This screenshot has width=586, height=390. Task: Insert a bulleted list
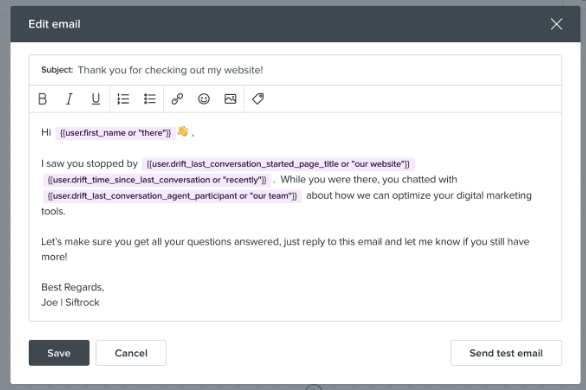coord(150,99)
